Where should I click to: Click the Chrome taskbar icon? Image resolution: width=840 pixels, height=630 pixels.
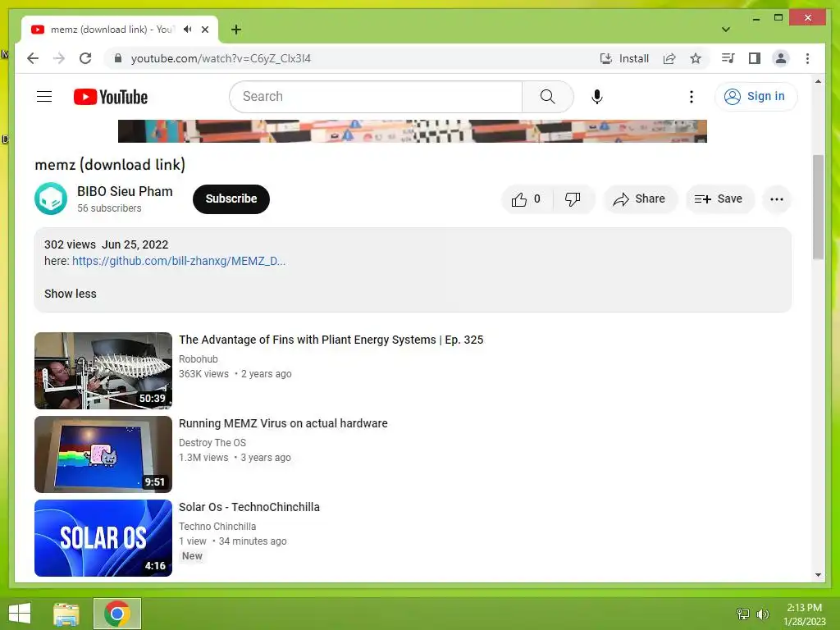pyautogui.click(x=117, y=614)
